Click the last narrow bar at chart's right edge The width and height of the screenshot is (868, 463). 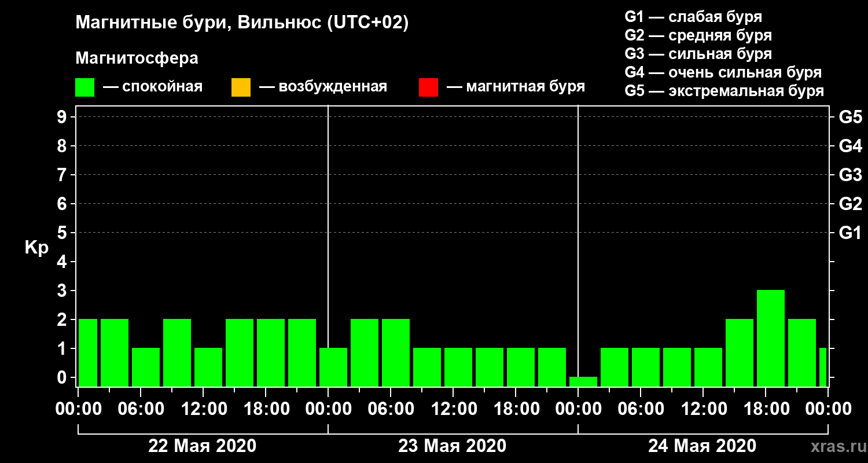pyautogui.click(x=823, y=367)
